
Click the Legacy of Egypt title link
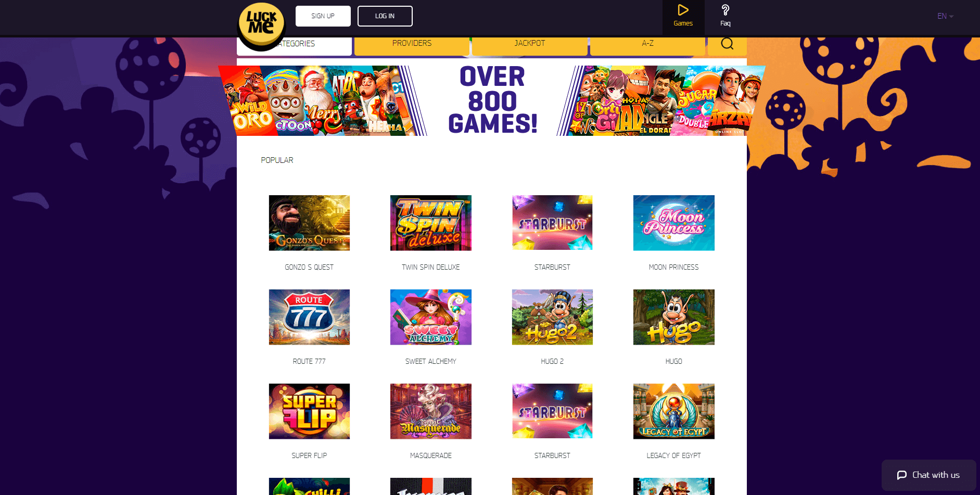coord(673,455)
